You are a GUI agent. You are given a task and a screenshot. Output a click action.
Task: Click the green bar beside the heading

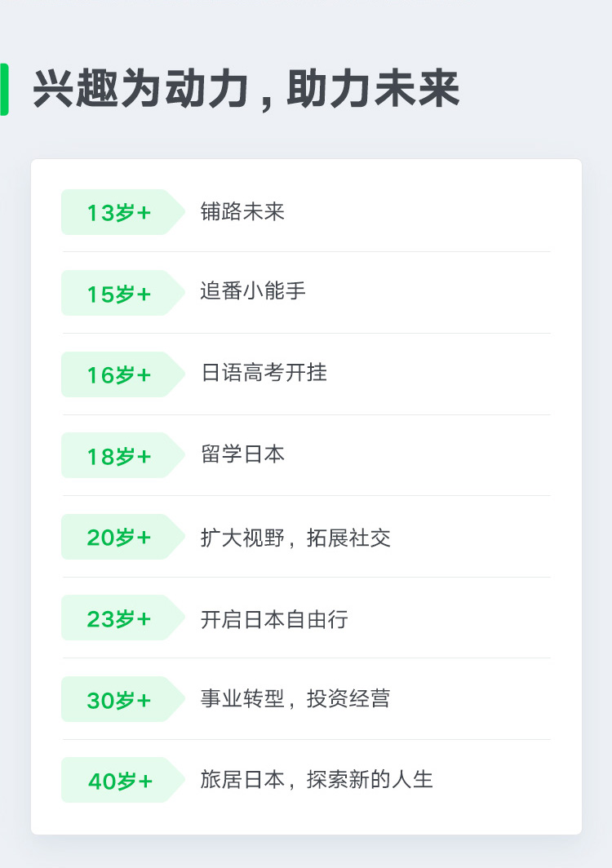(x=4, y=89)
